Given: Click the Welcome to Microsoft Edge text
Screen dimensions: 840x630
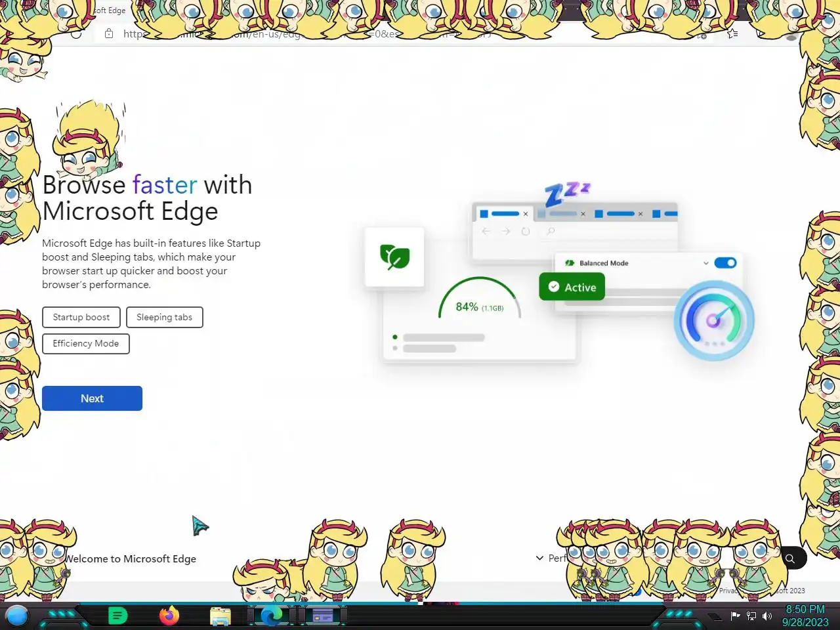Looking at the screenshot, I should tap(130, 558).
